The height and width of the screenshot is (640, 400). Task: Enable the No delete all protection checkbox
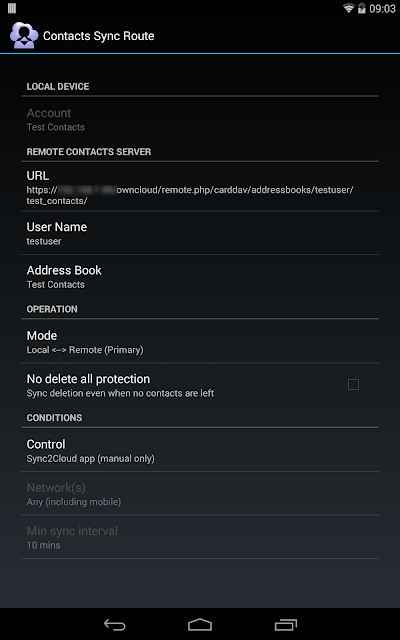click(x=353, y=384)
